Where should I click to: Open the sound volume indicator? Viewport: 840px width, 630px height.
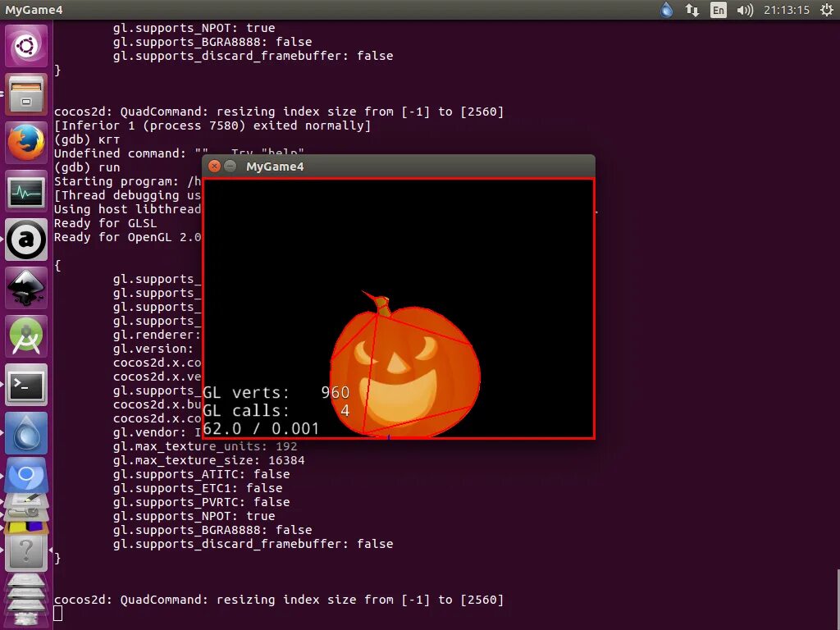(745, 10)
